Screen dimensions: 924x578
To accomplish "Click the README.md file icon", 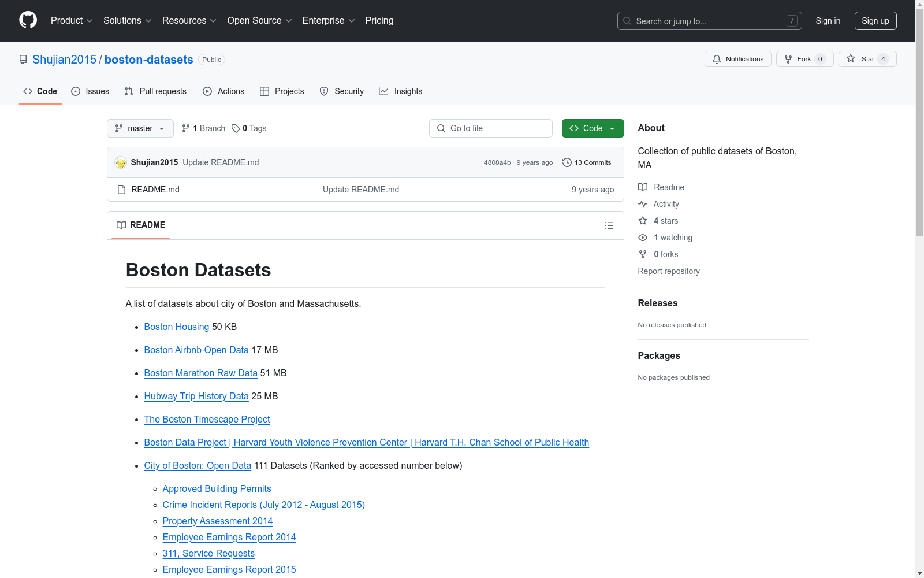I will [x=121, y=190].
